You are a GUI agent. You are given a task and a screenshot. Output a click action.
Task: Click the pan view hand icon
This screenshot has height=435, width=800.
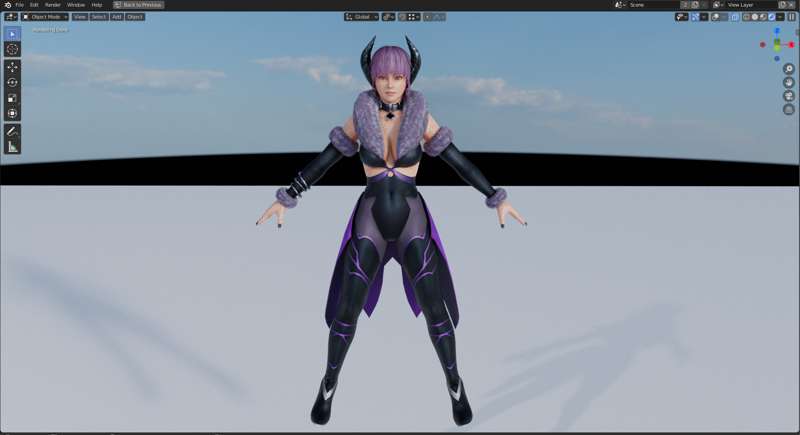789,82
